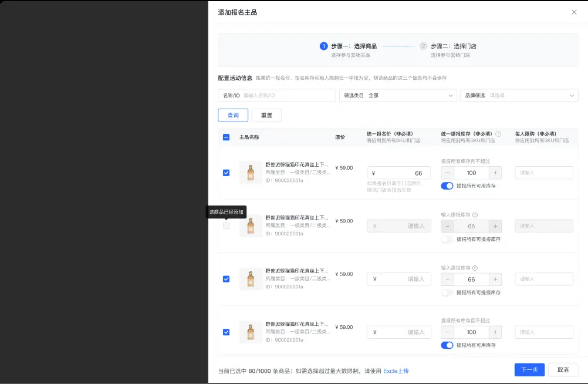588x384 pixels.
Task: Click the helper text 如果报名价高于门店原价
Action: tap(395, 187)
